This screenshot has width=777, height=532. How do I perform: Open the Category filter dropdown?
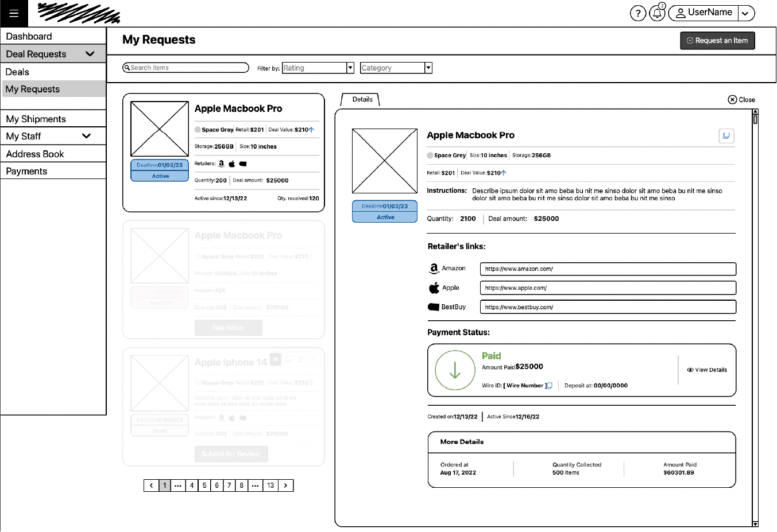pyautogui.click(x=428, y=68)
